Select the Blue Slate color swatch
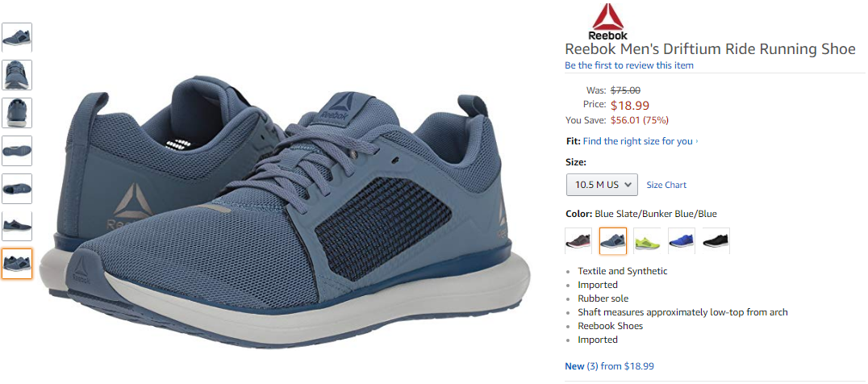This screenshot has height=384, width=868. [613, 240]
